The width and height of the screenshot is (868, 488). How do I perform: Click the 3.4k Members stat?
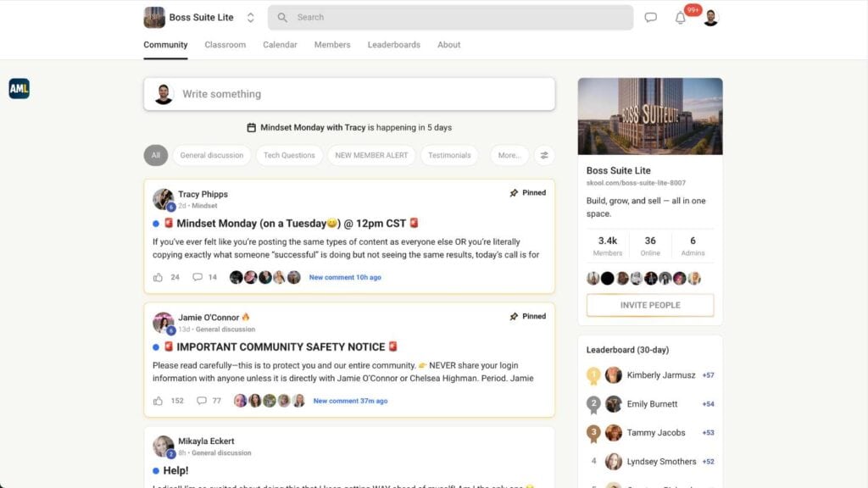tap(607, 246)
